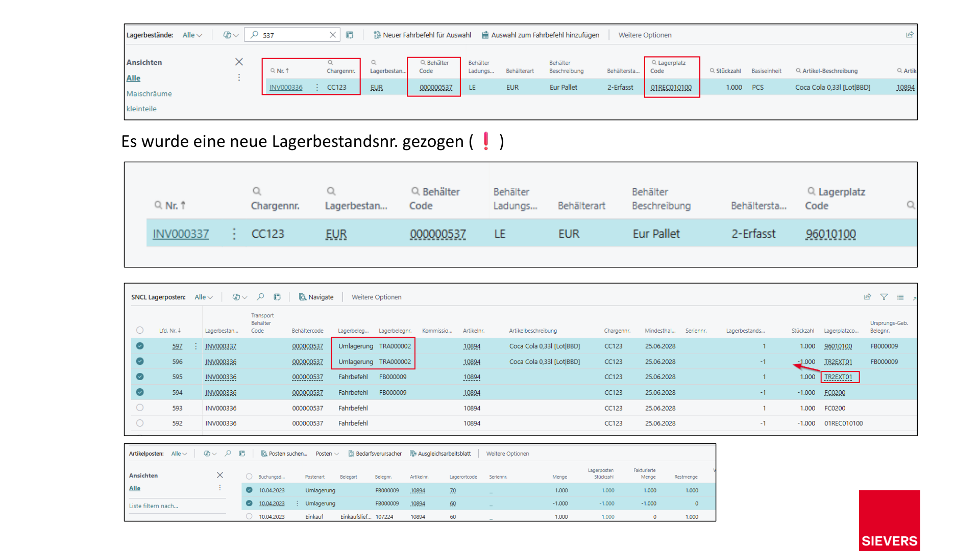Viewport: 980px width, 551px height.
Task: Expand Alle view dropdown in Lagerbestände
Action: 192,35
